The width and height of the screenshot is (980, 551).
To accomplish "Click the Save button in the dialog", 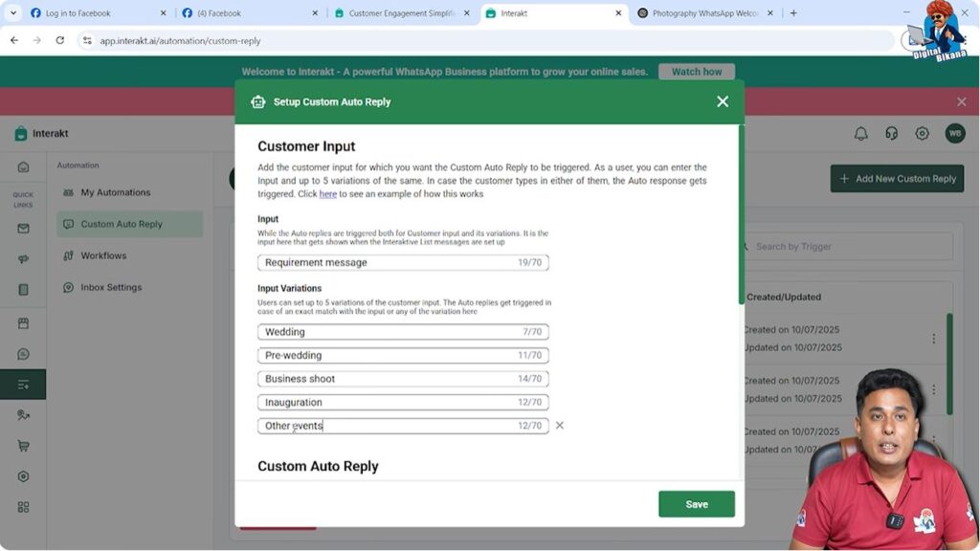I will (696, 503).
